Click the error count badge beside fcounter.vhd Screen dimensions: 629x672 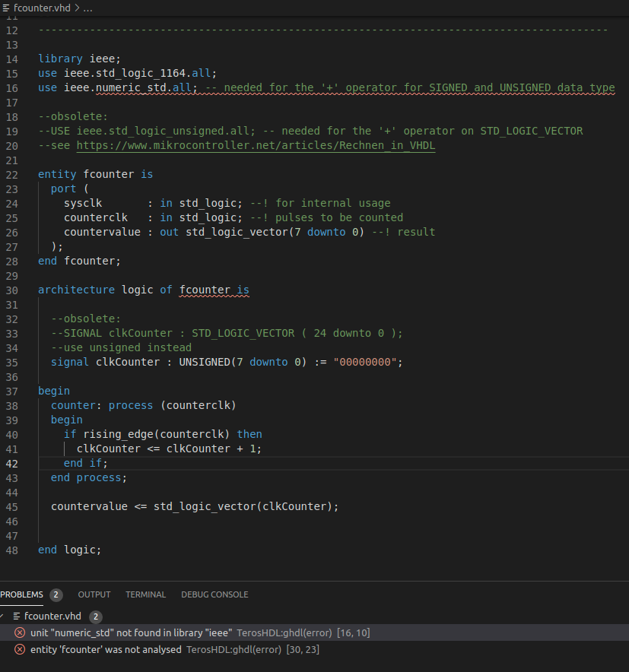pos(96,616)
